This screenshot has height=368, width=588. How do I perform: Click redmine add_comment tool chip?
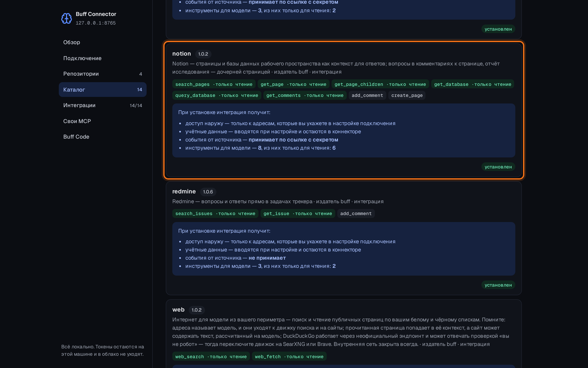click(x=356, y=213)
